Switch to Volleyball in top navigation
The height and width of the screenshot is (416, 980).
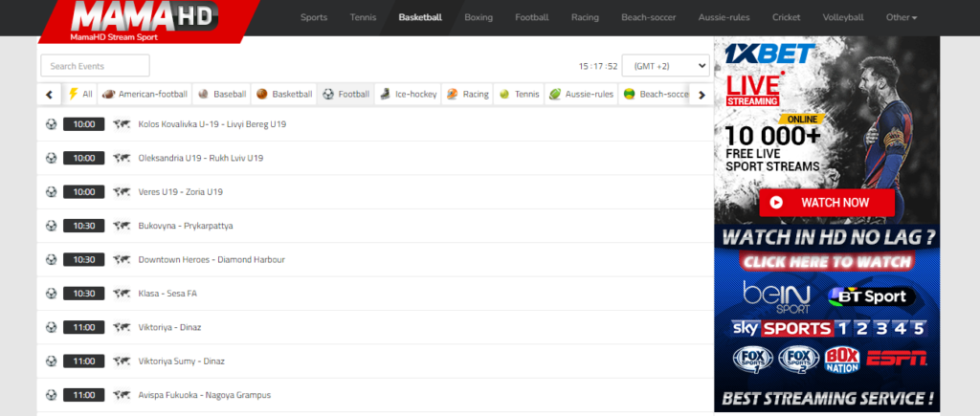point(843,17)
